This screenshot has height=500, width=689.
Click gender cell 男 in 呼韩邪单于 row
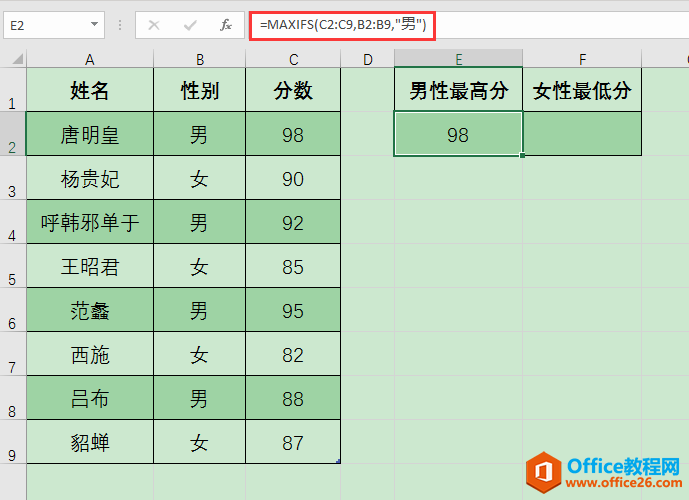199,222
